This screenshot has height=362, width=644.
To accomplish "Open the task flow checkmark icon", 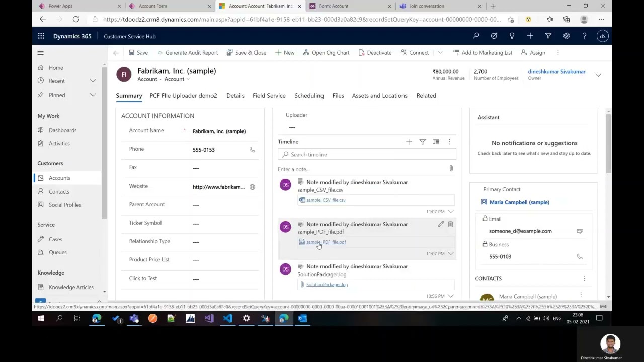I will 494,36.
